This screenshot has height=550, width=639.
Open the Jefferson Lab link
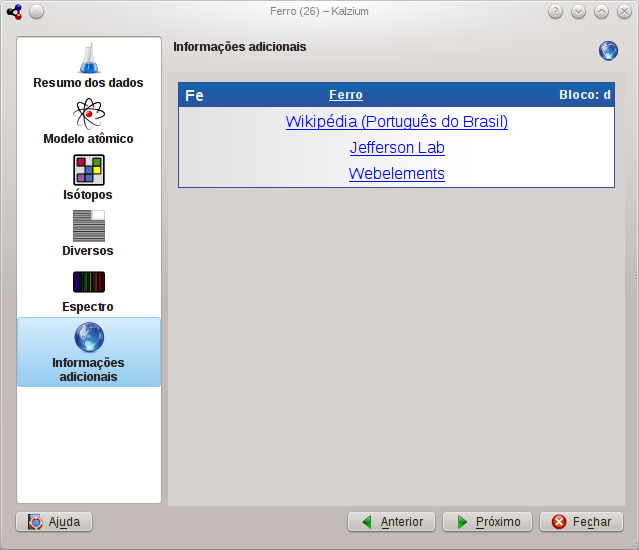click(396, 148)
